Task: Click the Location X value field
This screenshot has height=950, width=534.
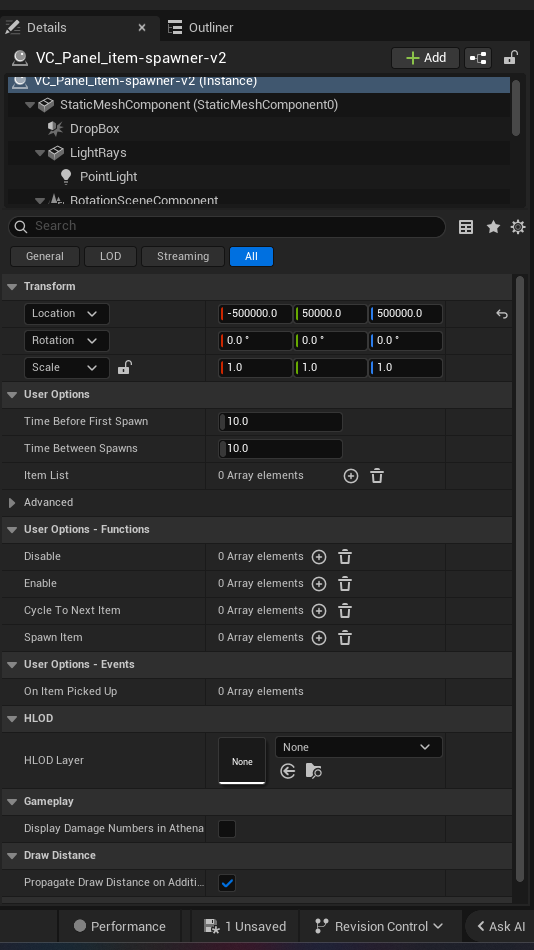Action: click(x=255, y=314)
